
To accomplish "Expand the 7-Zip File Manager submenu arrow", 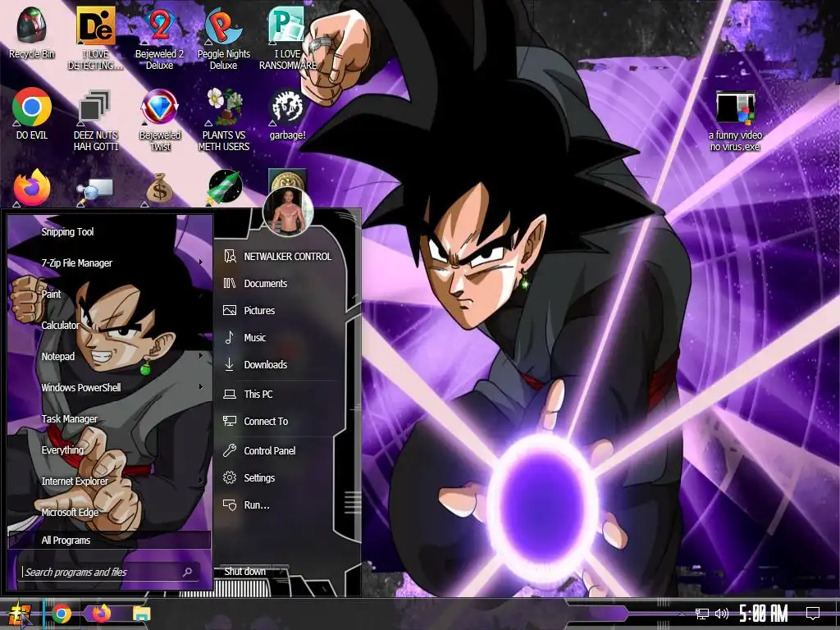I will (201, 262).
